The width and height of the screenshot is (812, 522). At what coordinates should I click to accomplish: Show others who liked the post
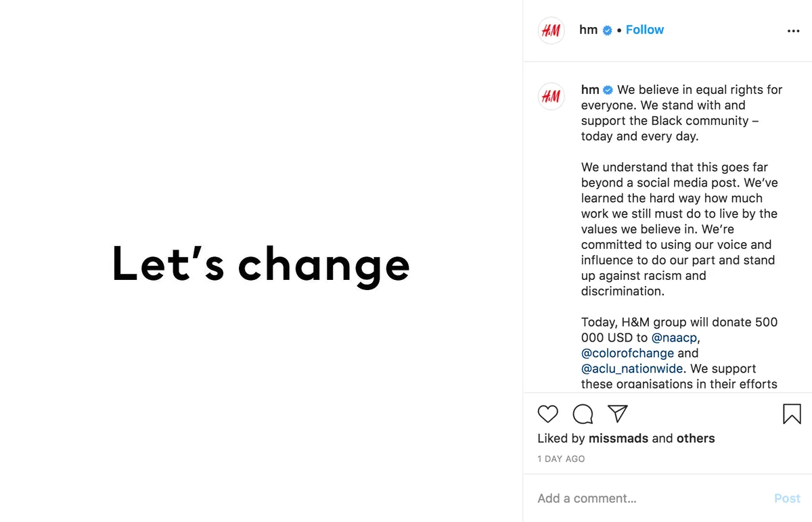coord(696,438)
